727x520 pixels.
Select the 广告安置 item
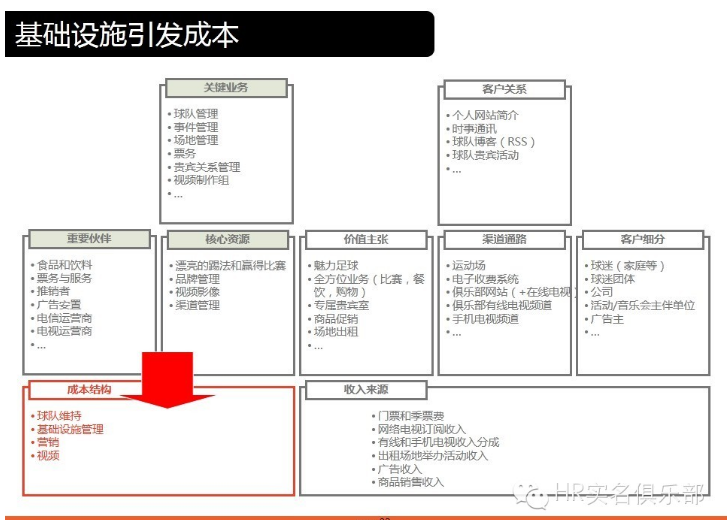59,304
